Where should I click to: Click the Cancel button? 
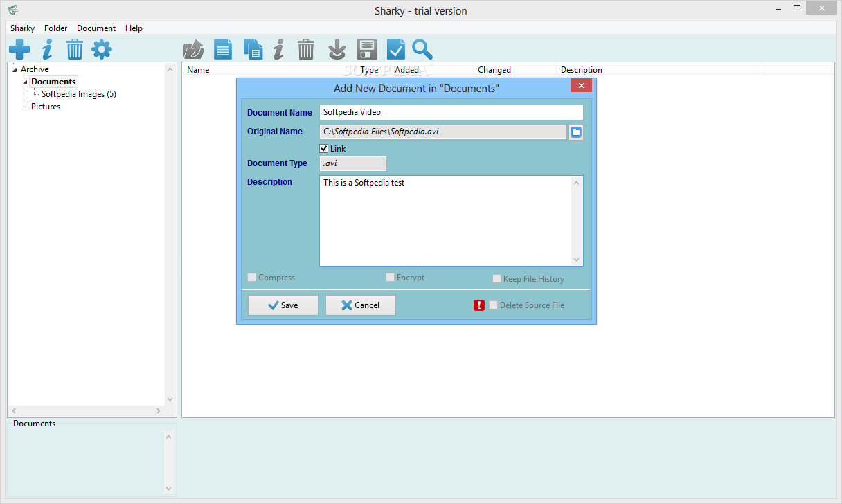pyautogui.click(x=361, y=305)
